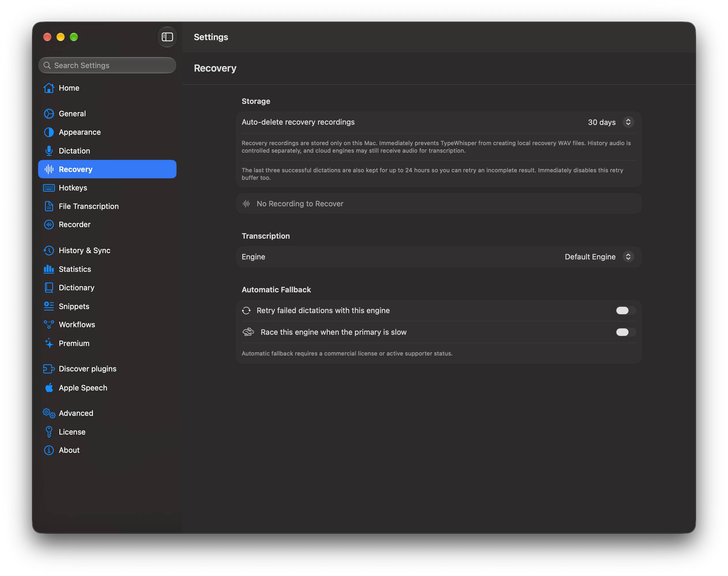The height and width of the screenshot is (576, 728).
Task: Open General settings gear icon
Action: coord(49,114)
